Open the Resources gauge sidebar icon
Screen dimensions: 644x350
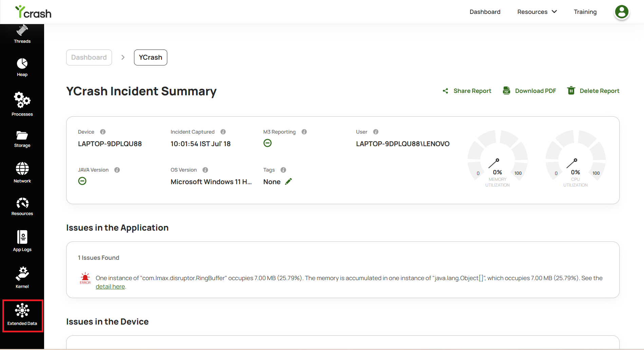pos(22,203)
